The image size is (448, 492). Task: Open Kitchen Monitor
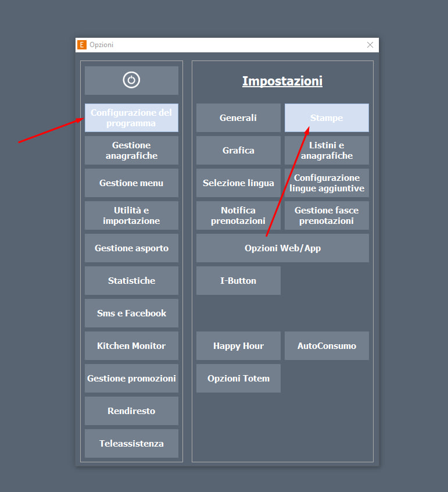click(131, 346)
